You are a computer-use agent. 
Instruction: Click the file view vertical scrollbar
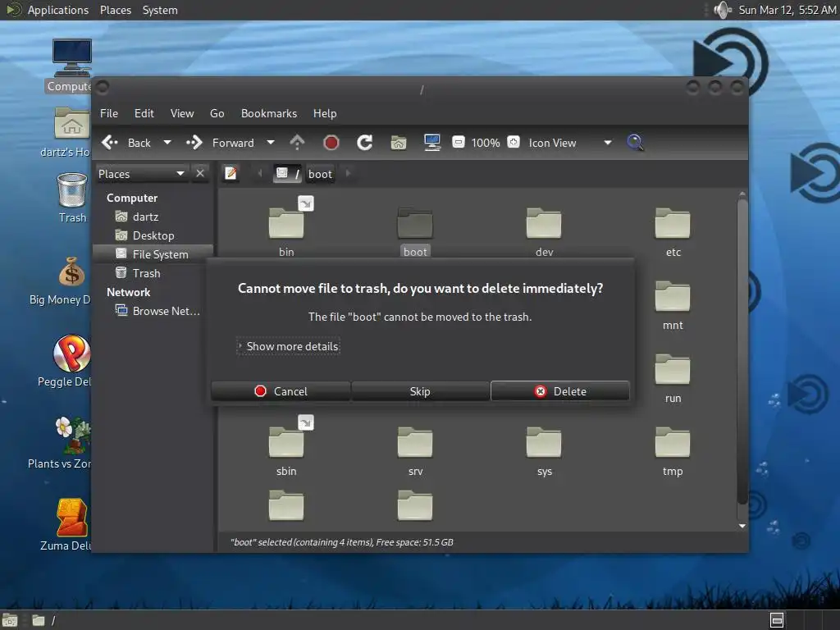[742, 351]
